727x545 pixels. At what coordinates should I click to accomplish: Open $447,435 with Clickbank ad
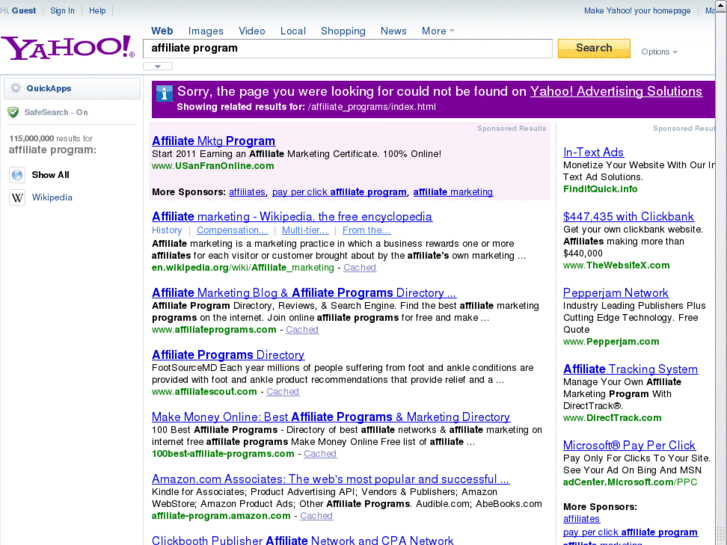(629, 217)
